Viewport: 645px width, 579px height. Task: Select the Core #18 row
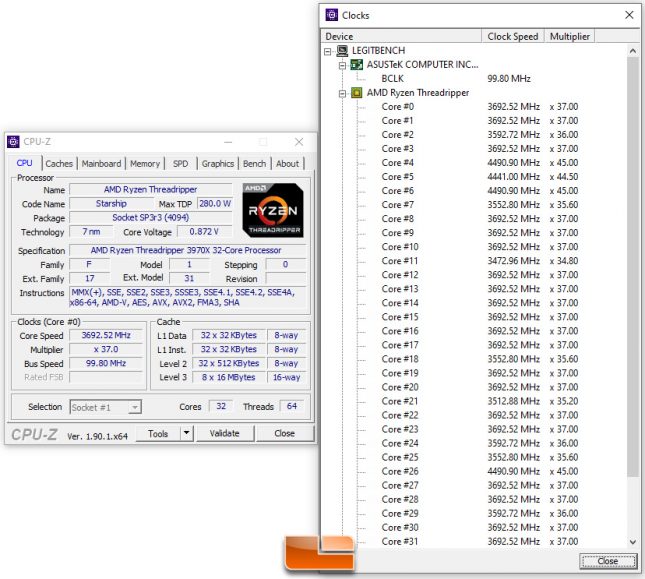pyautogui.click(x=480, y=359)
